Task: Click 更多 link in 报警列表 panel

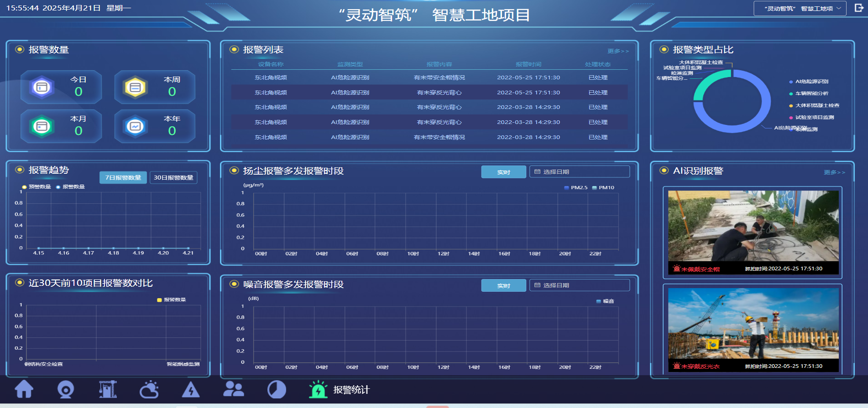Action: point(618,51)
